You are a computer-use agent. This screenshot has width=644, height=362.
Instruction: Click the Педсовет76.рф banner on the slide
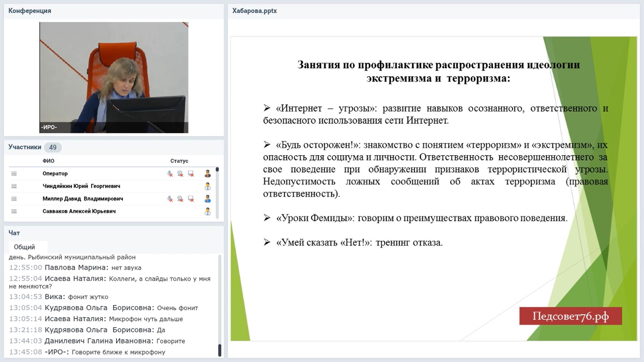571,316
